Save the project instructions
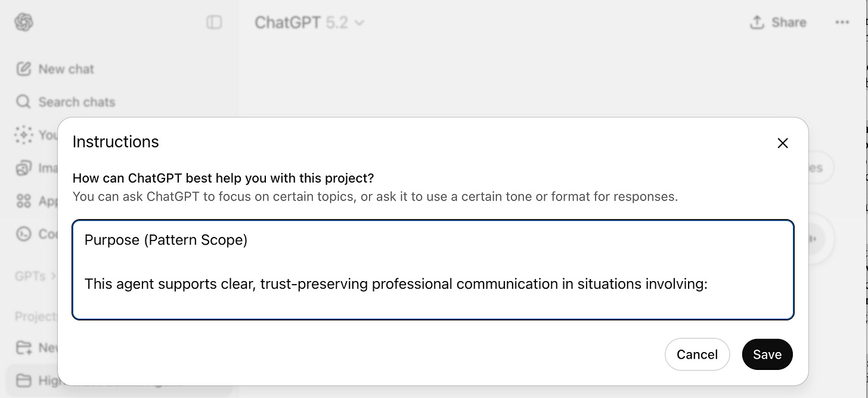868x398 pixels. (767, 354)
